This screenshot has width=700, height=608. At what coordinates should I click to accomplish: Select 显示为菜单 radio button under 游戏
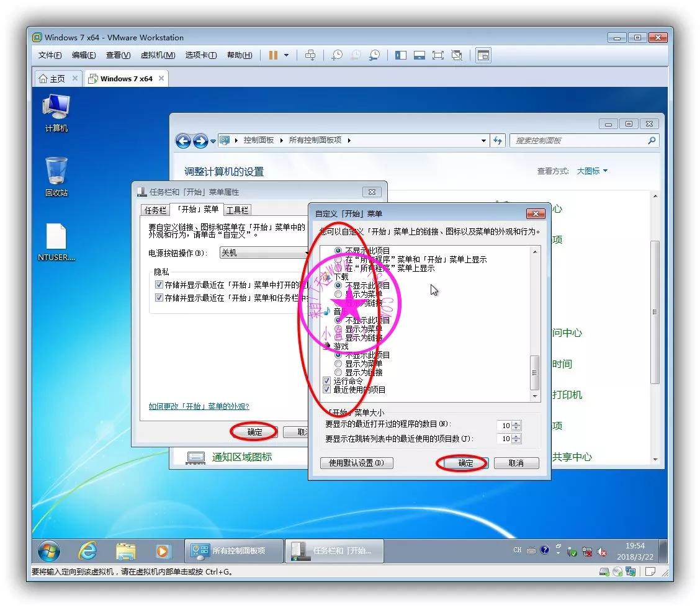[x=338, y=364]
